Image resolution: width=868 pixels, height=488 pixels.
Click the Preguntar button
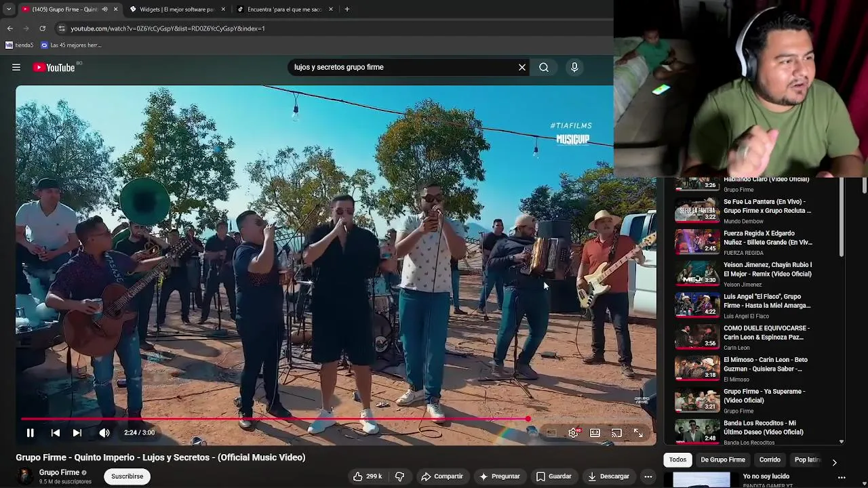tap(500, 476)
